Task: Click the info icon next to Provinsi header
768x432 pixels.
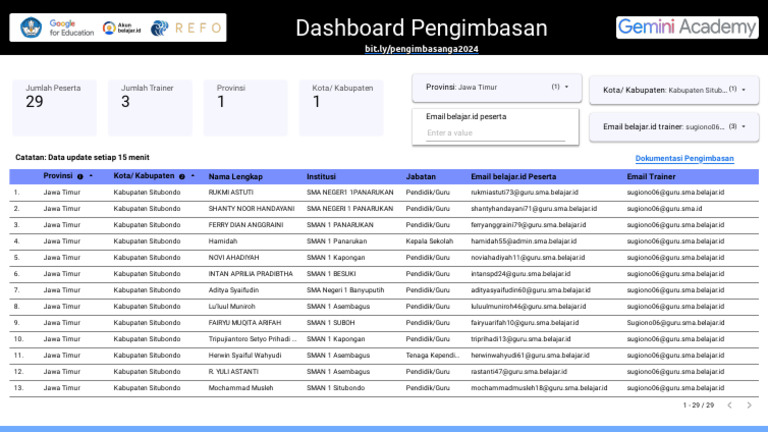Action: coord(80,177)
